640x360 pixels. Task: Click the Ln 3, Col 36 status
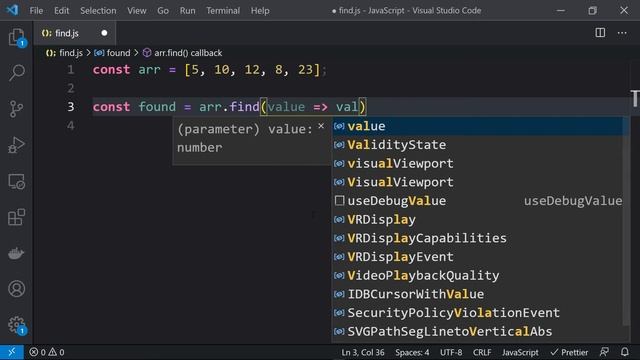point(362,352)
